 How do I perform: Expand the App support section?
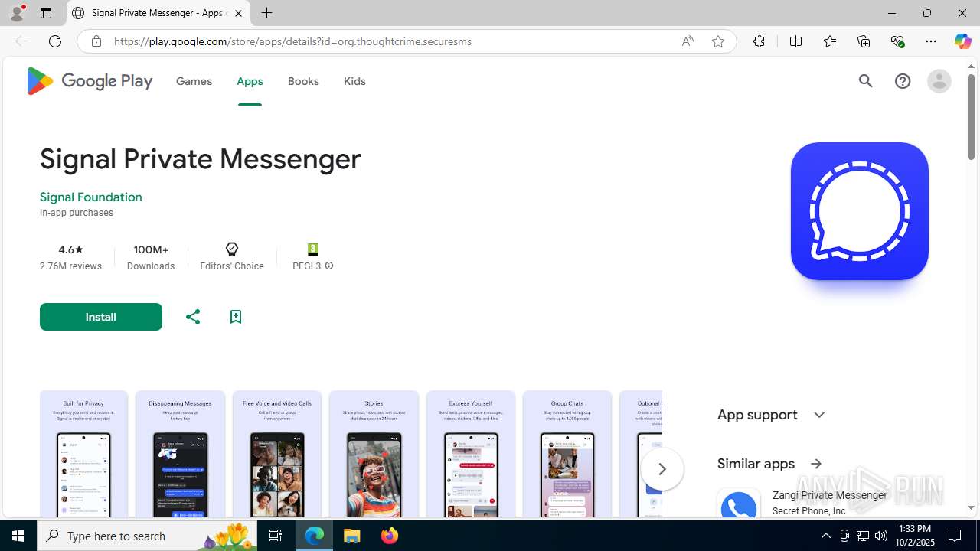[x=819, y=415]
